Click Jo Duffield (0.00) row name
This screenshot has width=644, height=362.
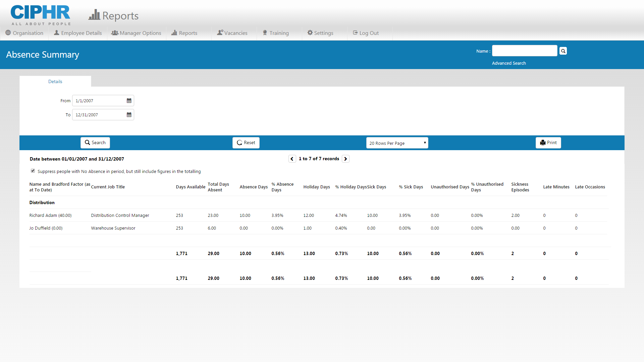tap(46, 228)
